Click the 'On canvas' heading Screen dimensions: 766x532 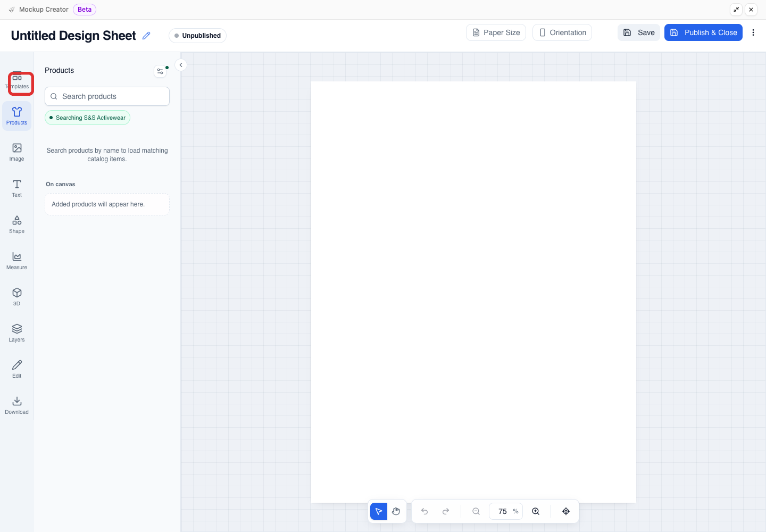pos(61,184)
